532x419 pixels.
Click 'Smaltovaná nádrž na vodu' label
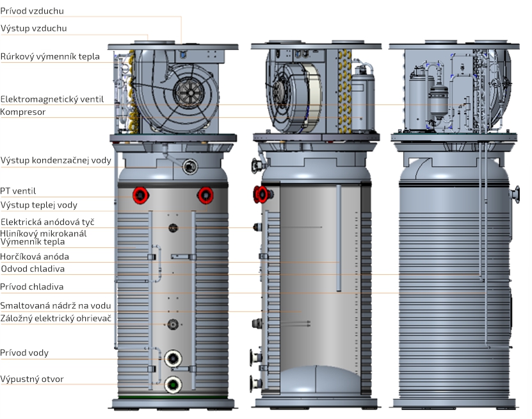click(x=56, y=306)
